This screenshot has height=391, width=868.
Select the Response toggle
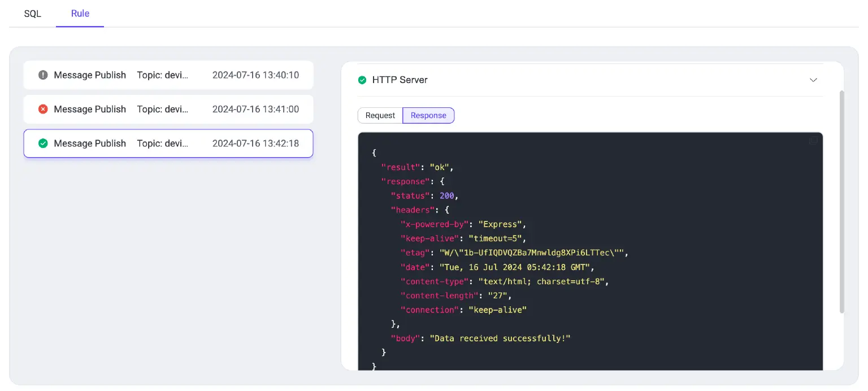428,115
